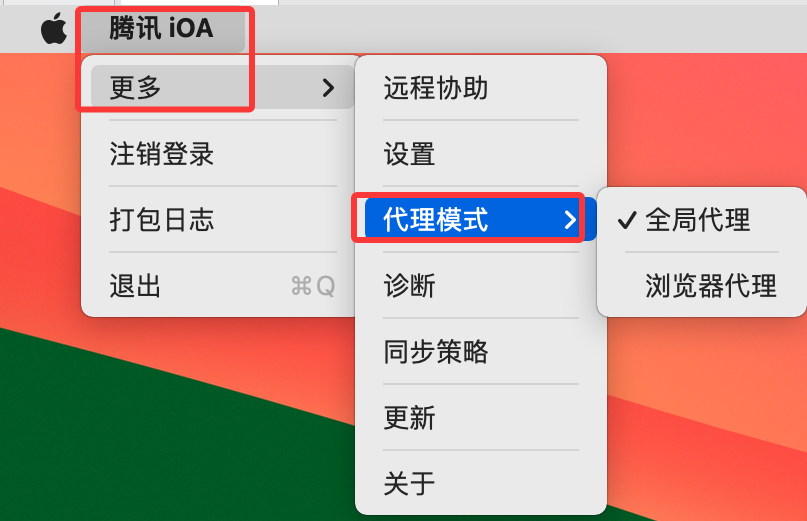Screen dimensions: 807x521
Task: Choose 同步策略 to sync policy
Action: tap(481, 351)
